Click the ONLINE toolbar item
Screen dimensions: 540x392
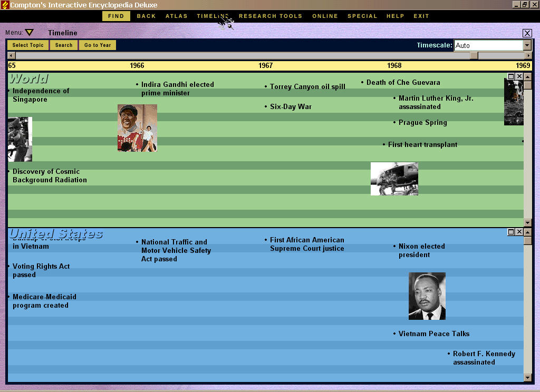pos(325,16)
